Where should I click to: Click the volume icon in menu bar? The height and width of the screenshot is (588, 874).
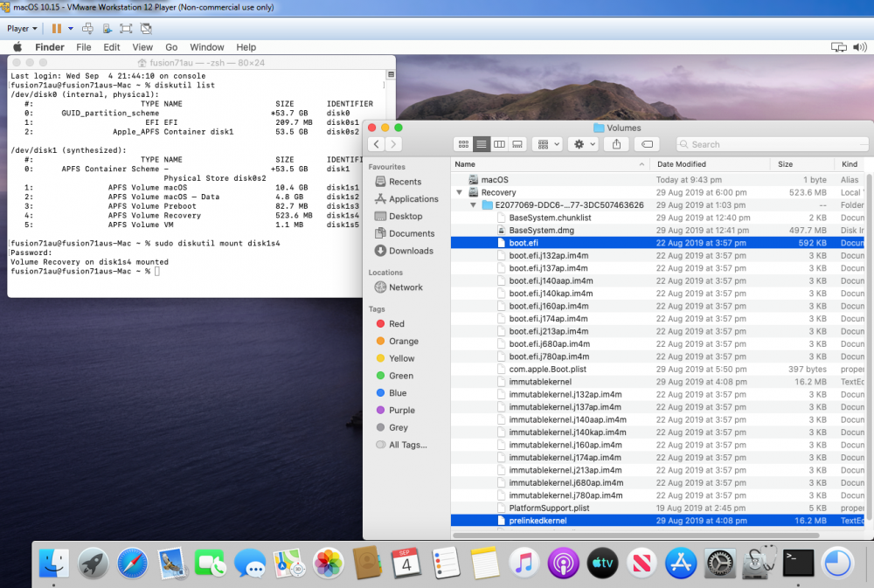coord(859,47)
